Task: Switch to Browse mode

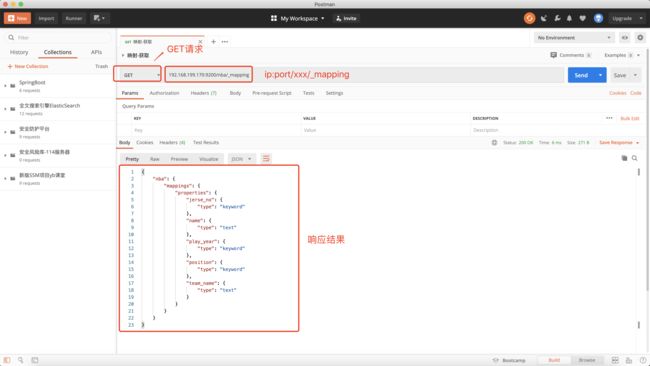Action: (587, 360)
